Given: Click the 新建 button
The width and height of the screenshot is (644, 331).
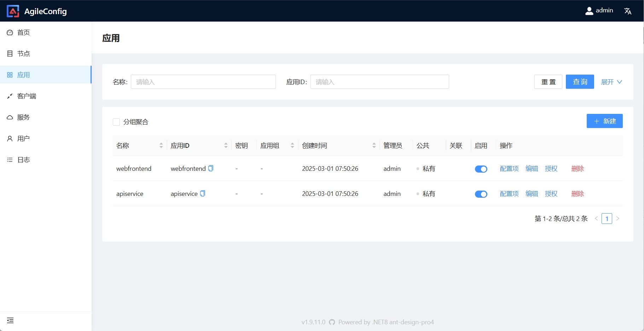Looking at the screenshot, I should click(604, 121).
